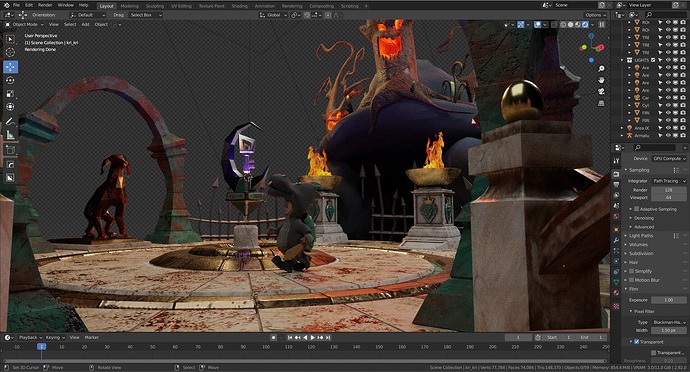This screenshot has width=690, height=372.
Task: Open the timeline Marker menu
Action: (x=92, y=338)
